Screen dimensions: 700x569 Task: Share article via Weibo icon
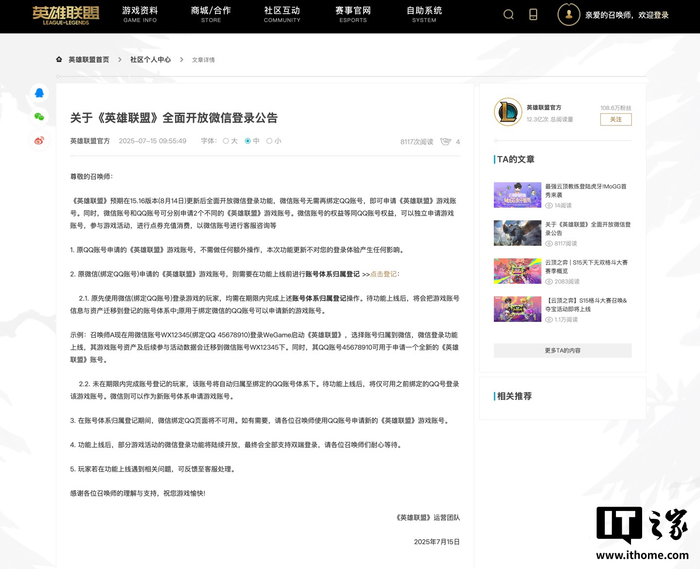pos(39,141)
